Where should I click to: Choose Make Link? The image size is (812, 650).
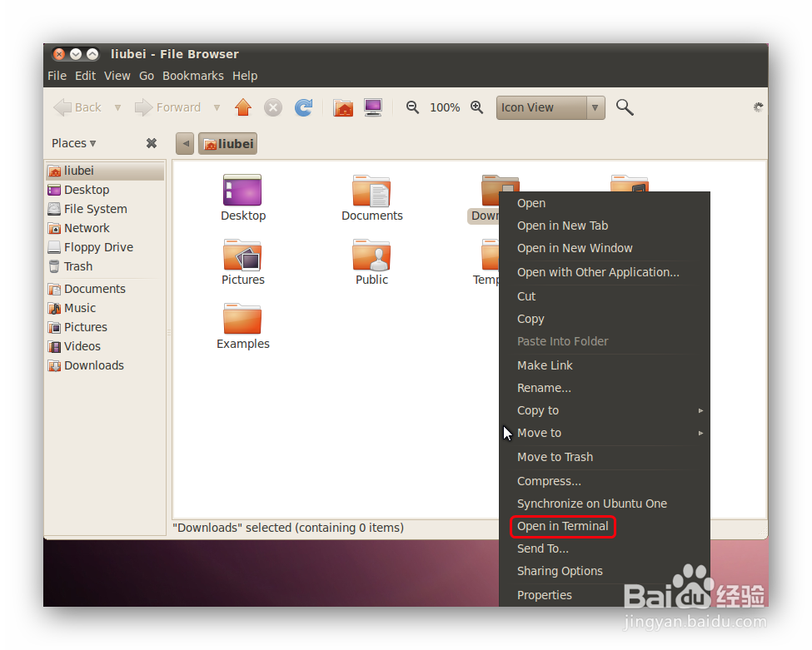(x=605, y=365)
